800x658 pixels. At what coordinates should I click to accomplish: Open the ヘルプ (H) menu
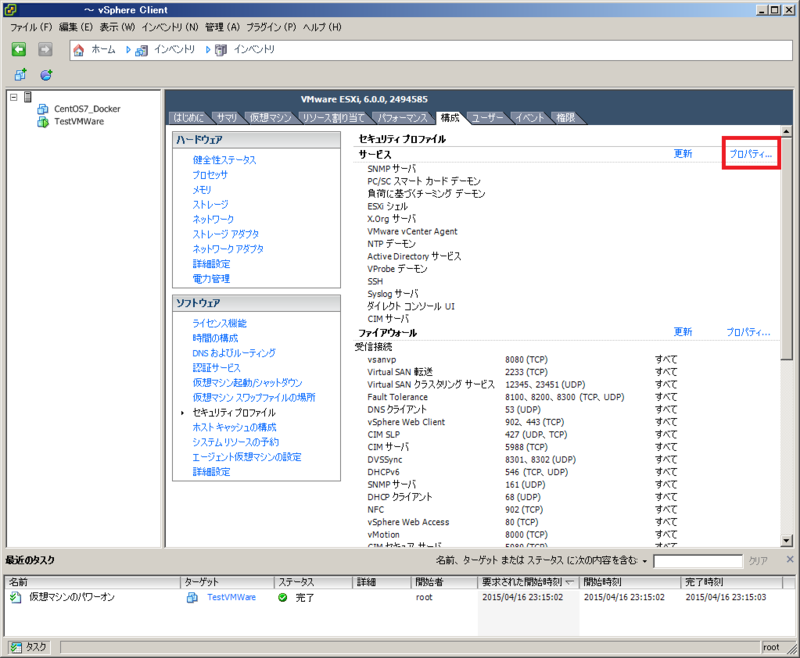(x=322, y=27)
